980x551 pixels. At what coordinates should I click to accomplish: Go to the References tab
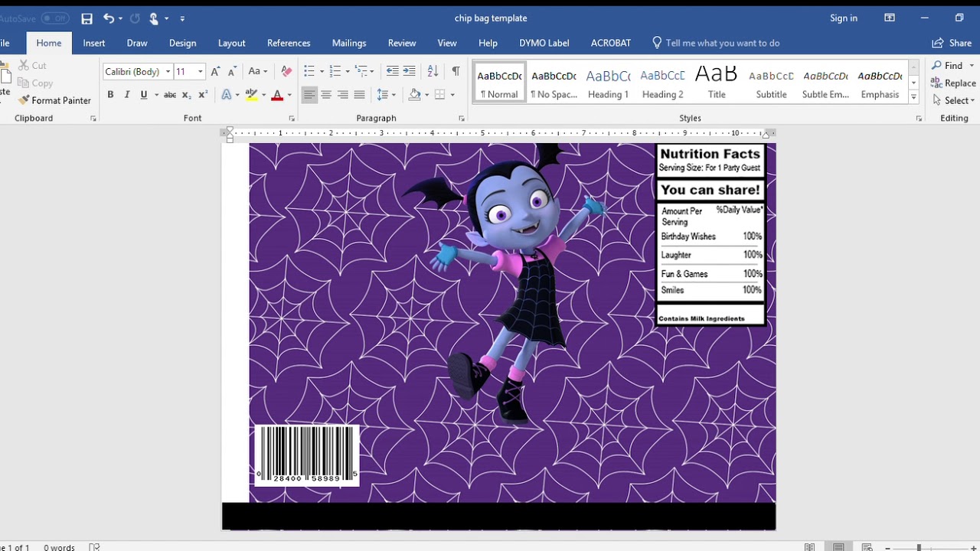point(289,43)
